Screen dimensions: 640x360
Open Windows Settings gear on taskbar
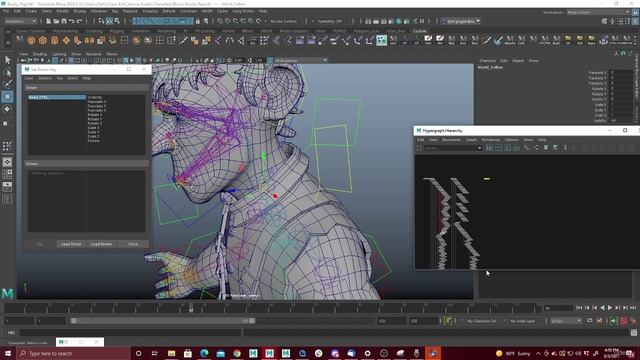367,353
